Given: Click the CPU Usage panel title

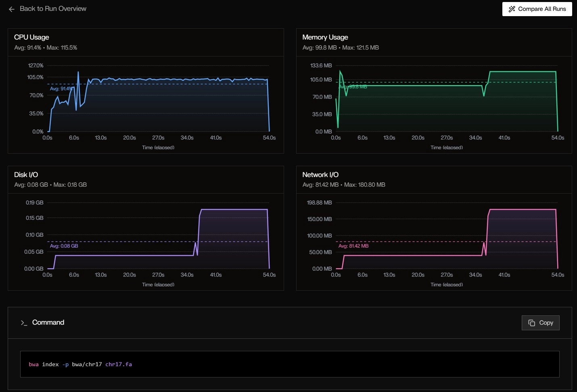Looking at the screenshot, I should click(x=31, y=37).
